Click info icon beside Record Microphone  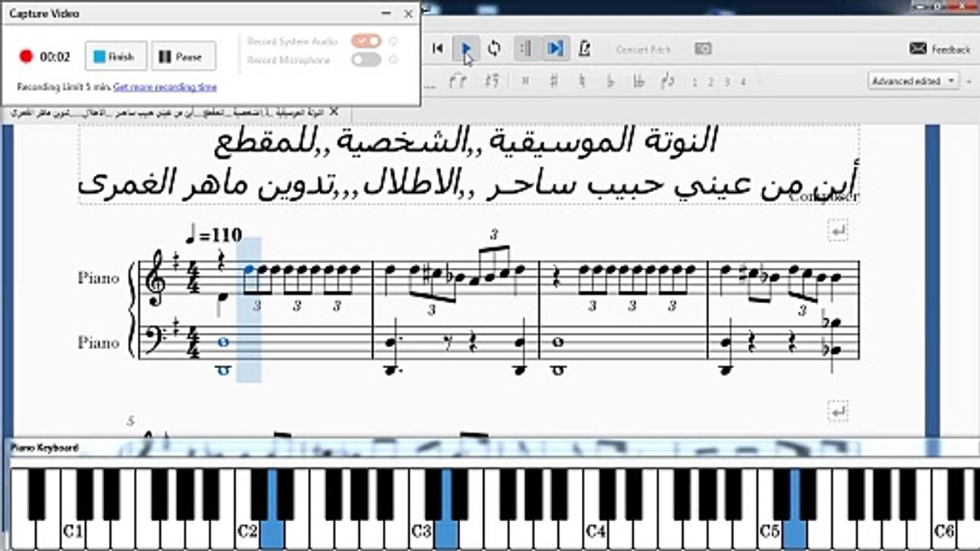pyautogui.click(x=394, y=60)
